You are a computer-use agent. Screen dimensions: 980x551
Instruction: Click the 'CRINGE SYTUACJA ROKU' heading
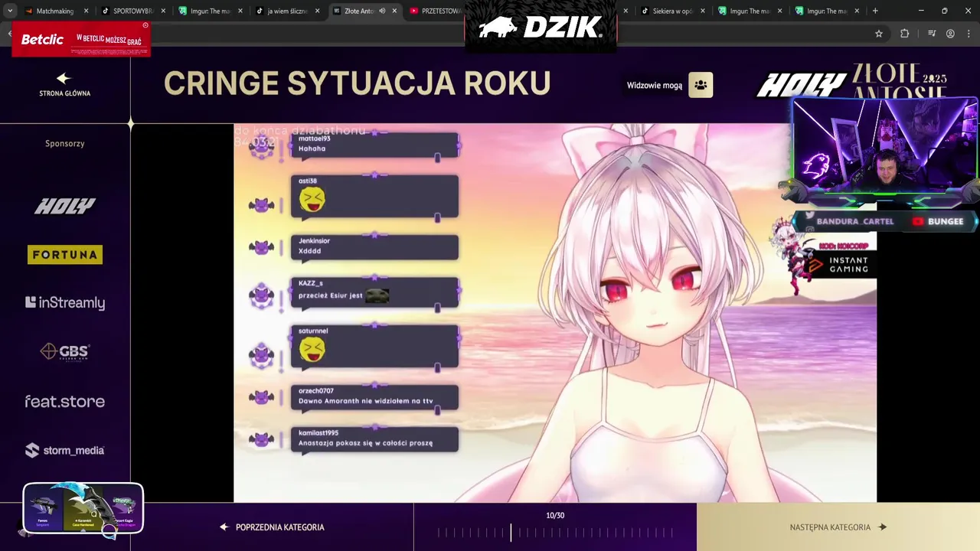coord(358,83)
